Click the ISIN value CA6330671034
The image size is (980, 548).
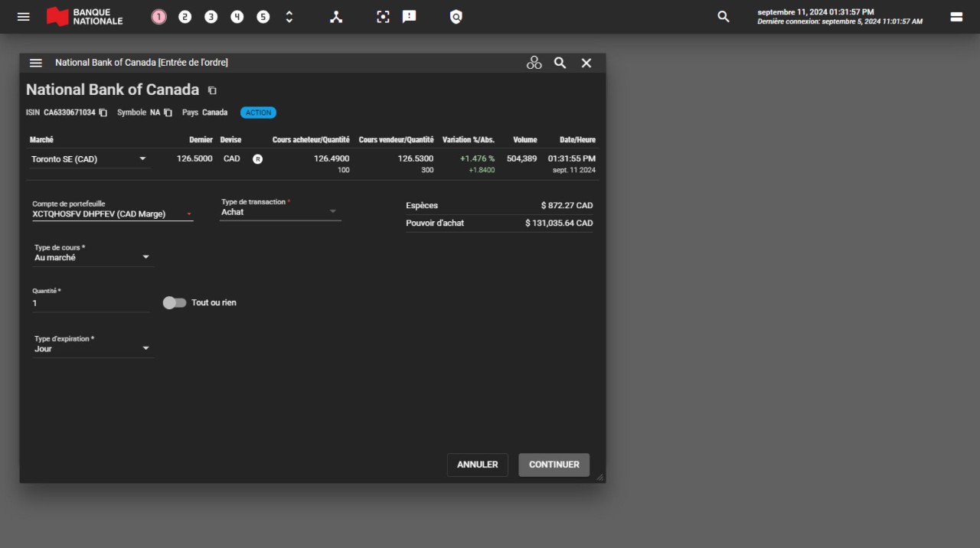(x=70, y=113)
